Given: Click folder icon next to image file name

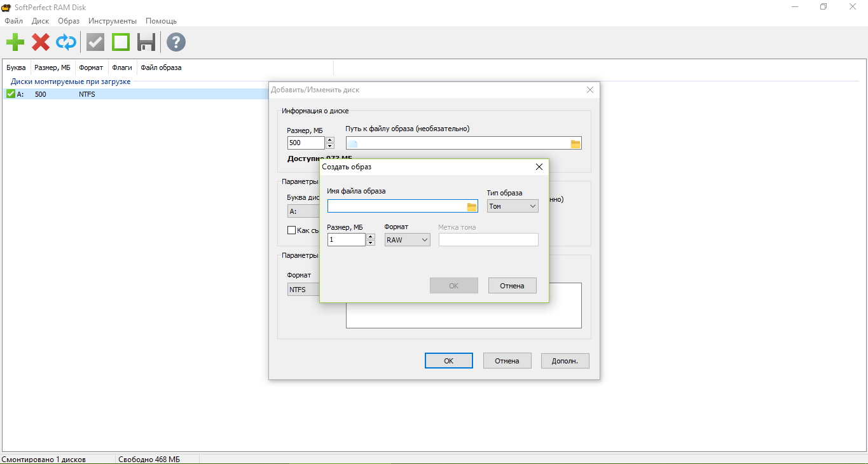Looking at the screenshot, I should pos(472,206).
